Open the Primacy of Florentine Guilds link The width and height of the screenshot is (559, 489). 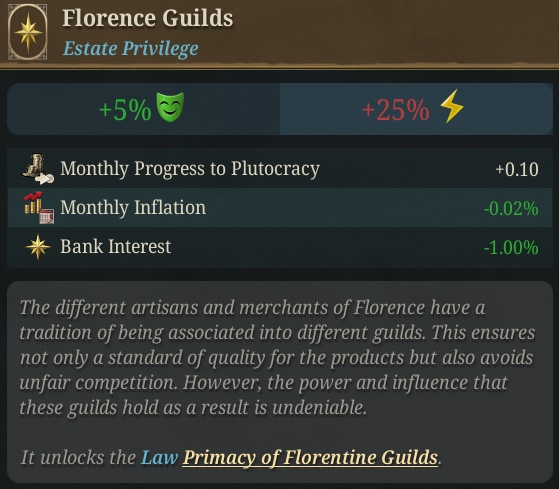[x=310, y=457]
